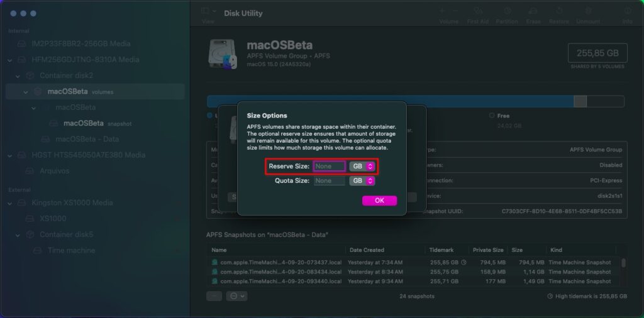Viewport: 644px width, 318px height.
Task: Select the Erase toolbar icon
Action: pyautogui.click(x=533, y=11)
